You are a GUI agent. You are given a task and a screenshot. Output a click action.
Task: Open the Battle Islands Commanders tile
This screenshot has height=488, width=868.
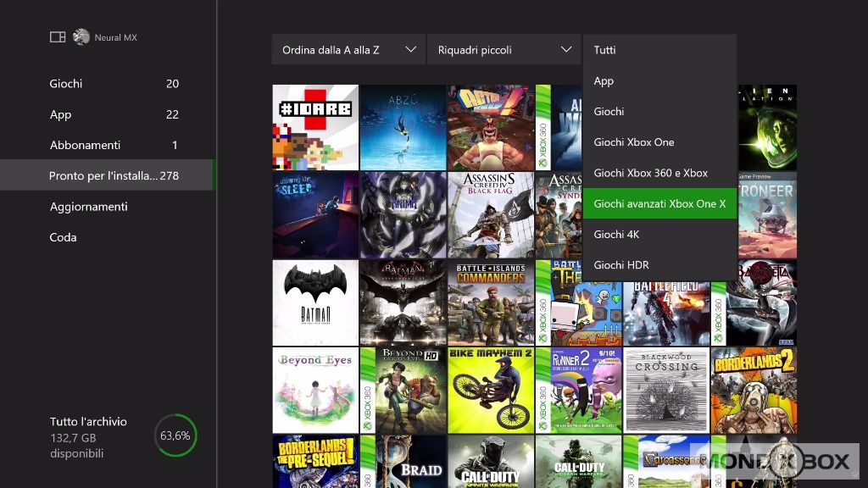[x=490, y=302]
